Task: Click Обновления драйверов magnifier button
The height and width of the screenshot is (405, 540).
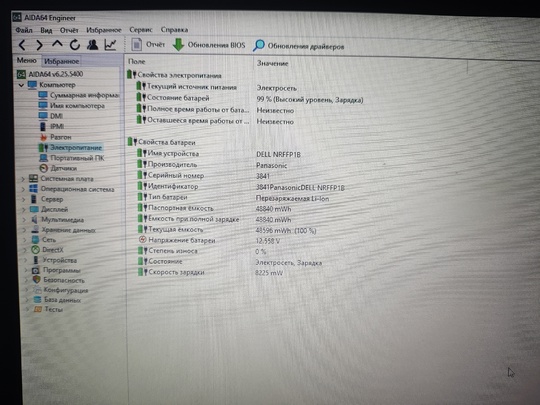Action: [x=299, y=46]
